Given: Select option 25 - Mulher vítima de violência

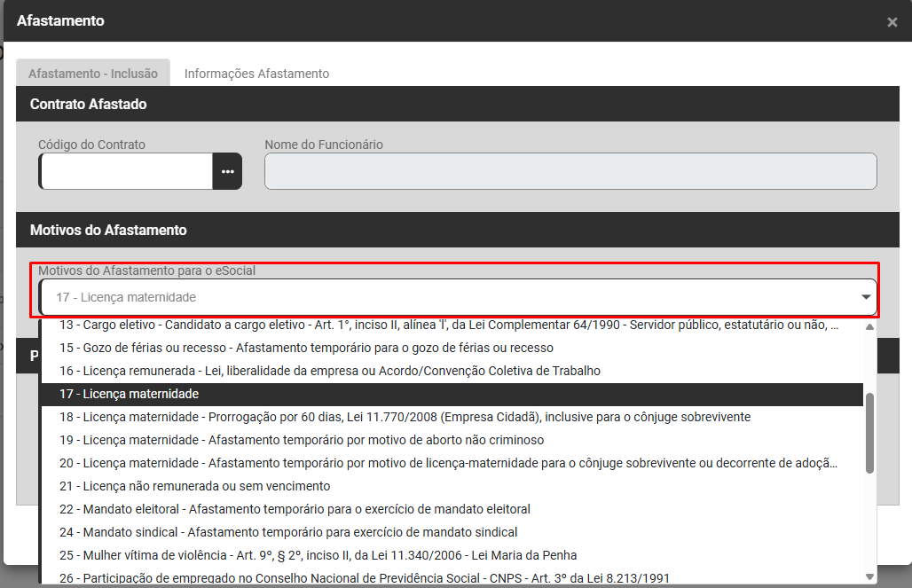Looking at the screenshot, I should tap(318, 555).
